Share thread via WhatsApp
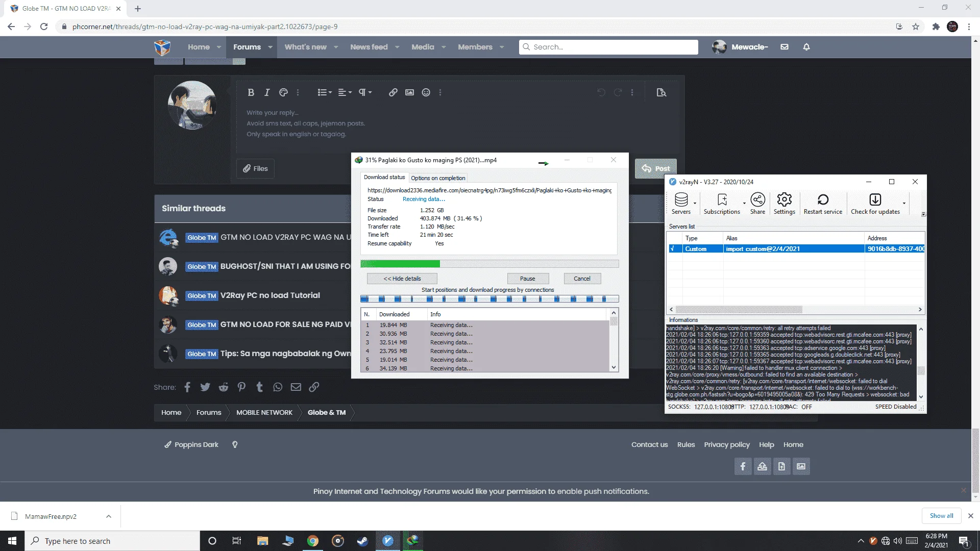Viewport: 980px width, 551px height. [278, 387]
